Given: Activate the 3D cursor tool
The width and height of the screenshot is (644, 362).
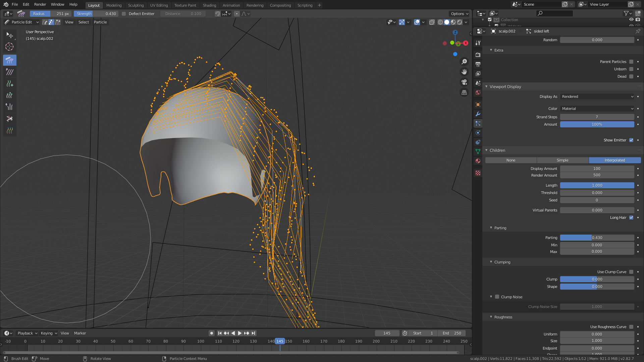Looking at the screenshot, I should (x=10, y=47).
